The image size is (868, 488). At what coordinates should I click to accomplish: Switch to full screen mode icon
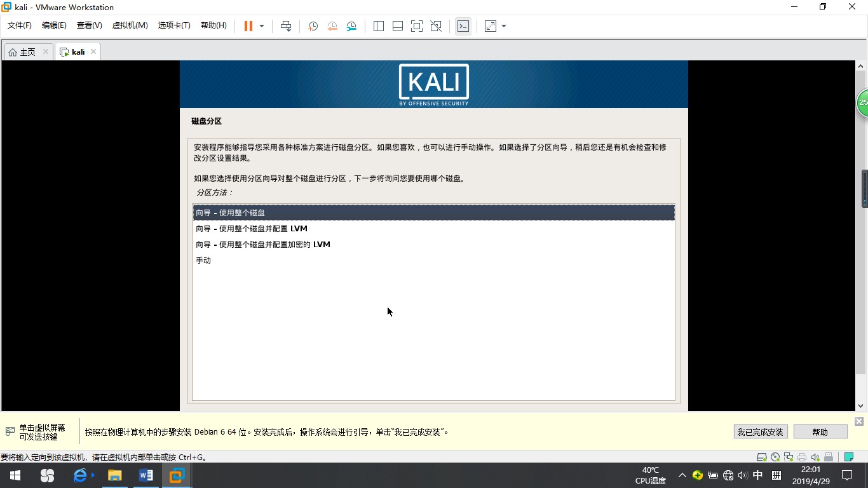417,26
